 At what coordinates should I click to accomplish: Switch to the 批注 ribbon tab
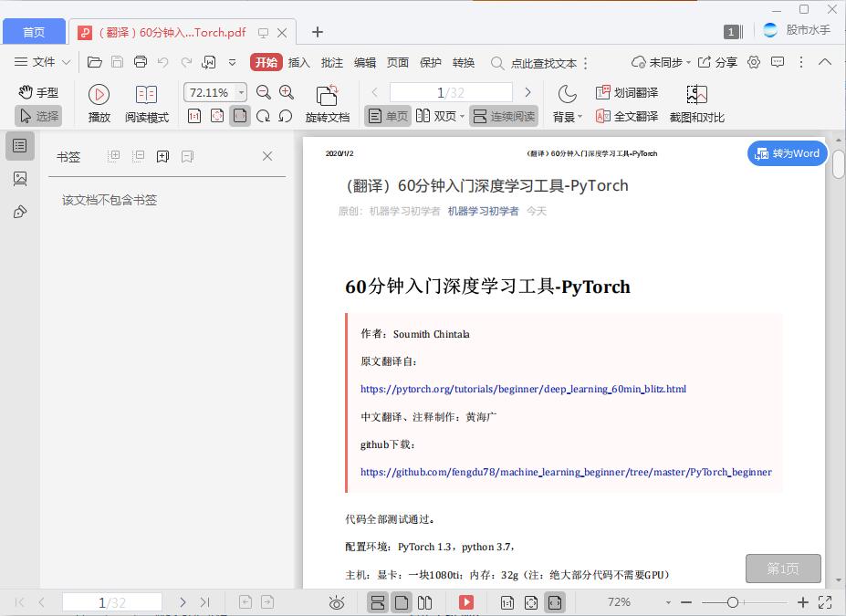coord(331,62)
